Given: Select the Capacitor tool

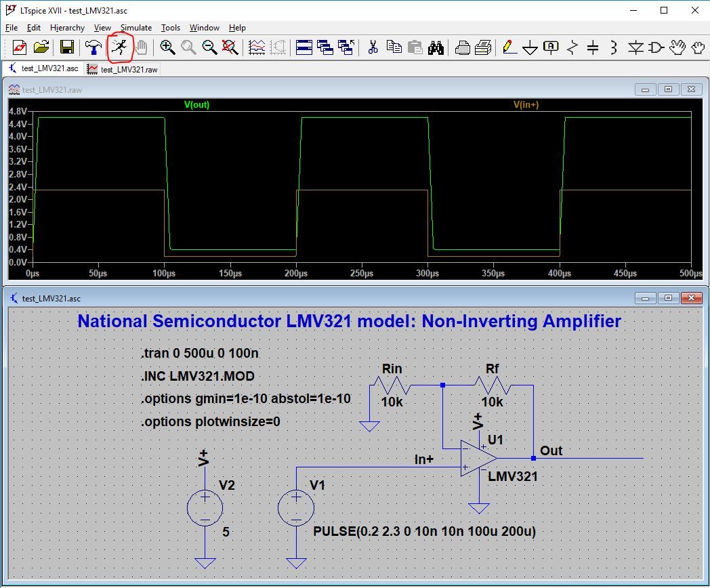Looking at the screenshot, I should click(x=593, y=47).
